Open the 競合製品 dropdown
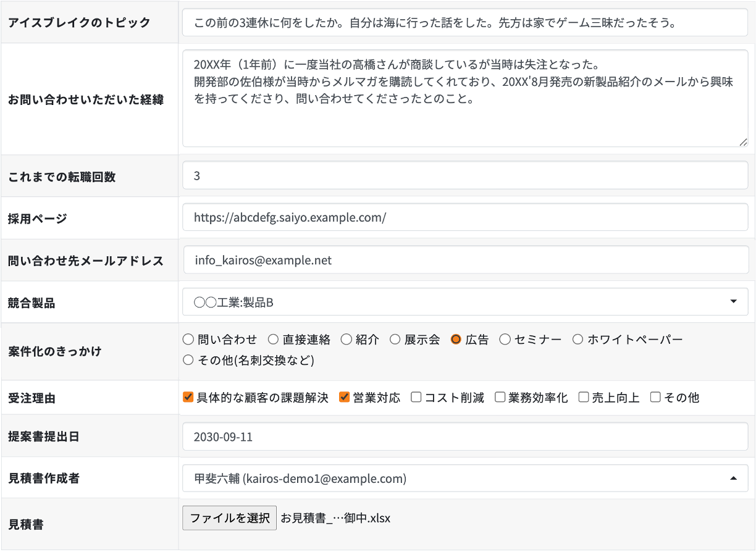 465,302
